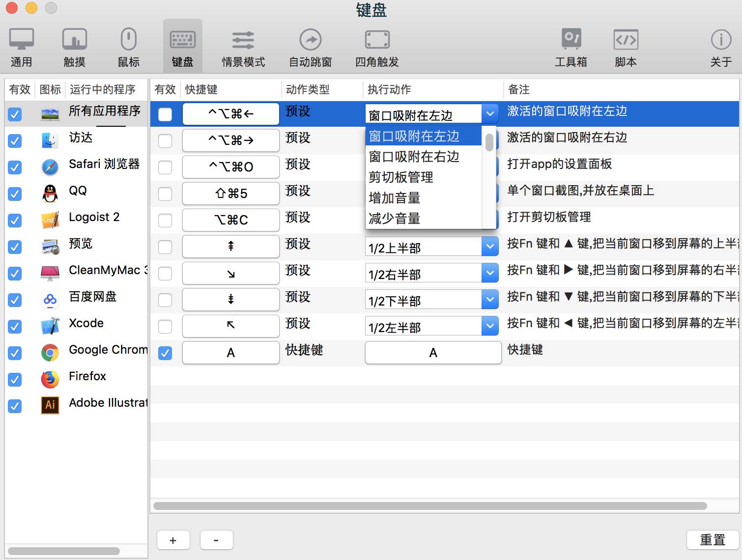
Task: Choose 增加音量 from the dropdown list
Action: [x=395, y=198]
